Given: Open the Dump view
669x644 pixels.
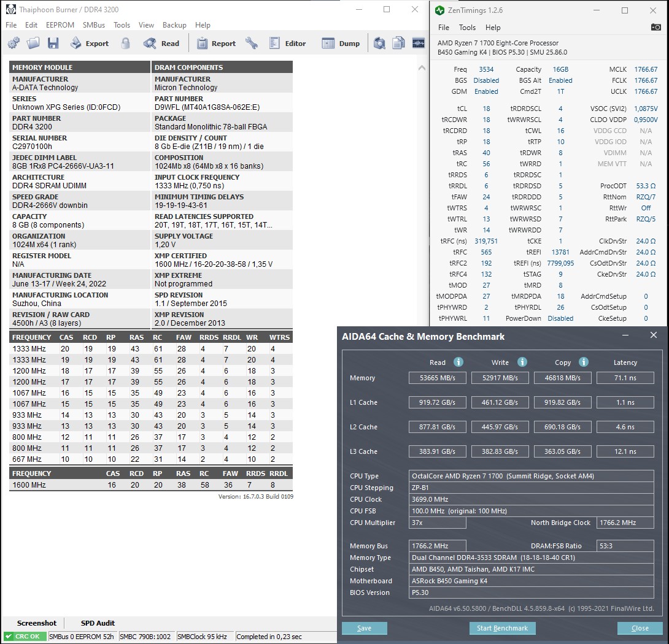Looking at the screenshot, I should [341, 43].
